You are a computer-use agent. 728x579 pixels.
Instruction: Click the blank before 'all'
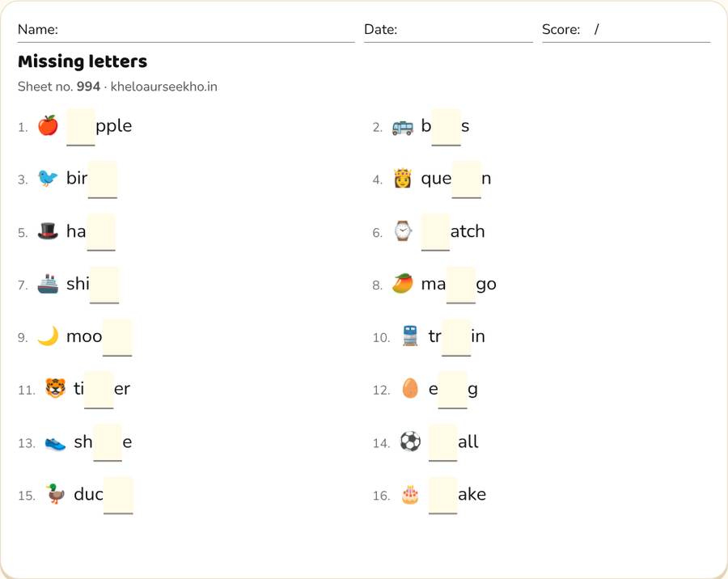(x=443, y=443)
